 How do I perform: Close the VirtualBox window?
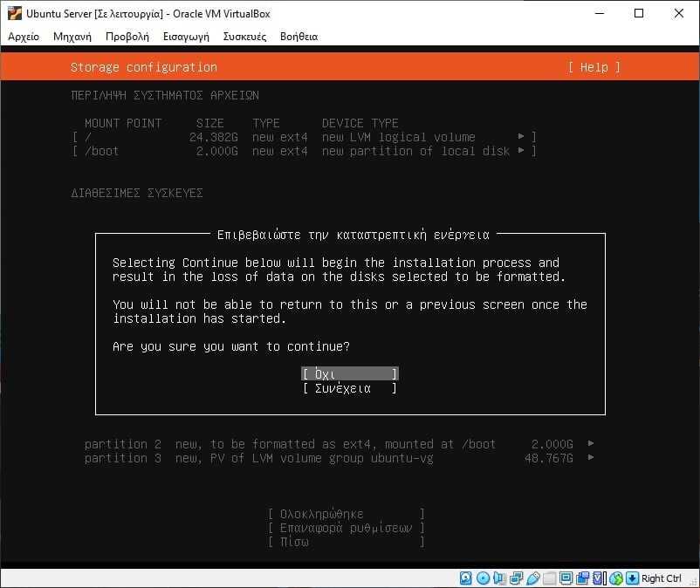pyautogui.click(x=678, y=13)
